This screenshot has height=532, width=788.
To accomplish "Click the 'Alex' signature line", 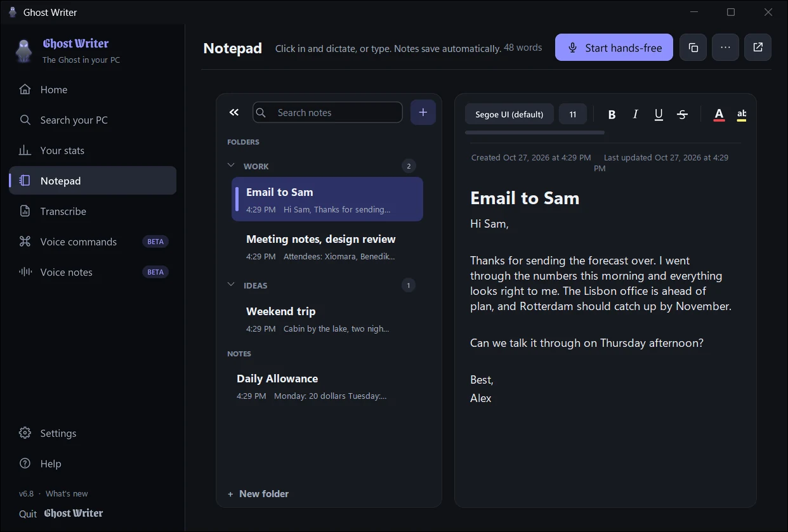I will point(481,398).
